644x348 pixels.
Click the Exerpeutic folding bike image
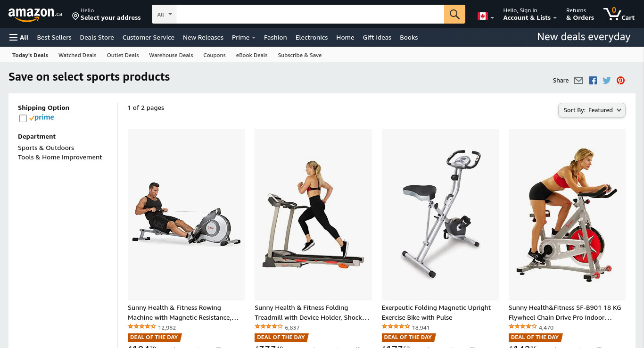point(440,215)
